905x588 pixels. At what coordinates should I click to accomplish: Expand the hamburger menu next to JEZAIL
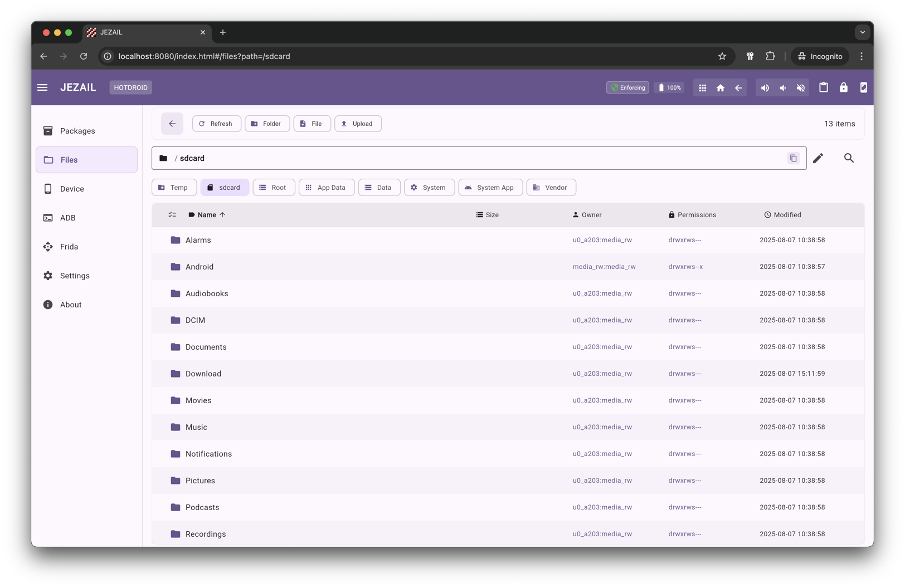(x=42, y=87)
